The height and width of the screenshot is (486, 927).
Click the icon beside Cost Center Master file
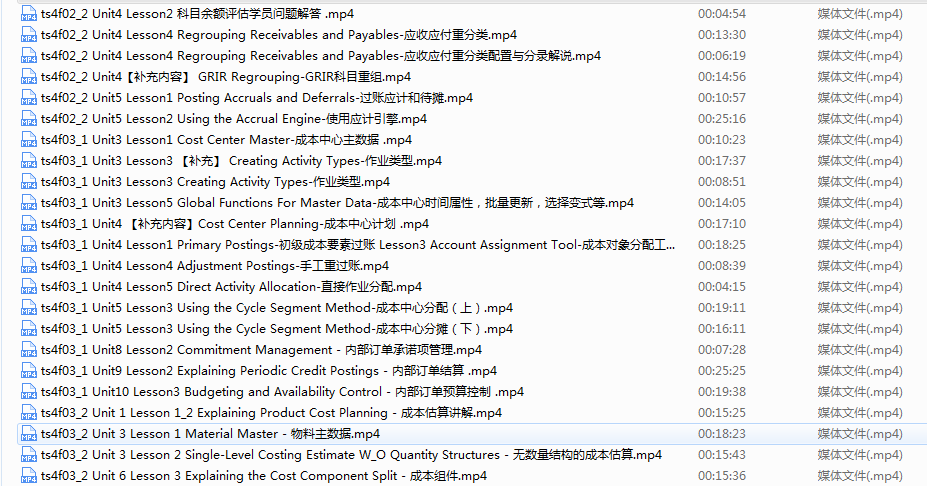[x=29, y=140]
